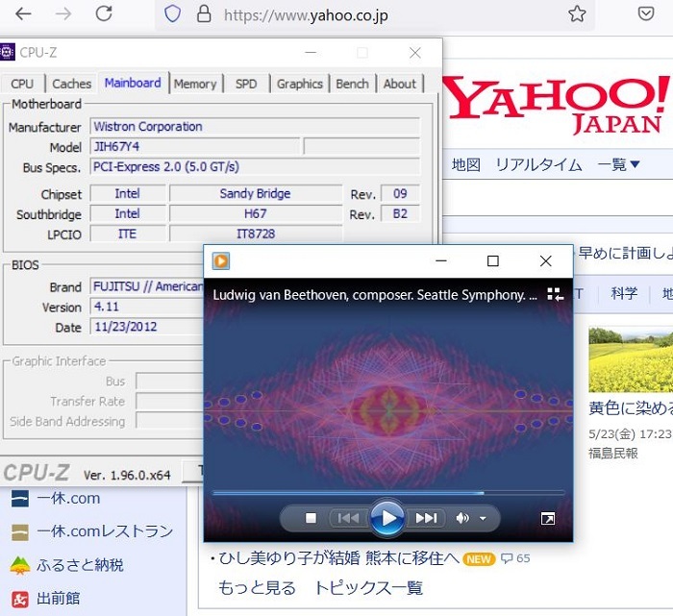Bookmark this page with the star icon
This screenshot has height=616, width=673.
(x=577, y=14)
